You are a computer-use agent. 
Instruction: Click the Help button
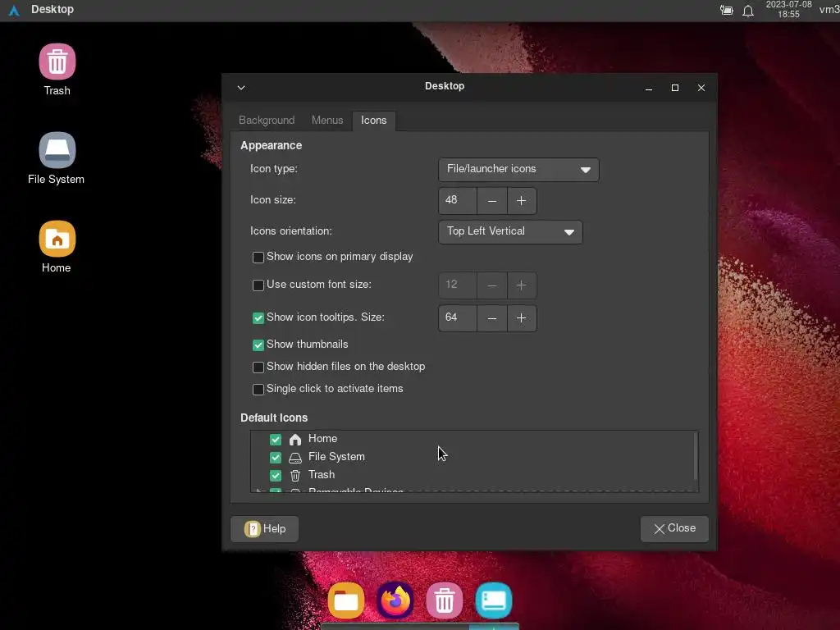tap(265, 529)
